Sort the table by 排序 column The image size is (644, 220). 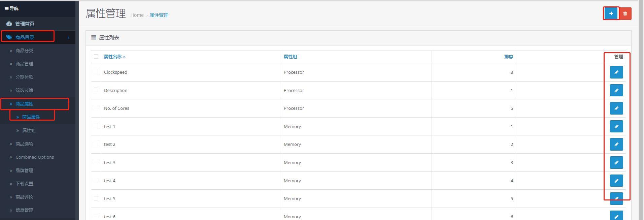click(508, 57)
